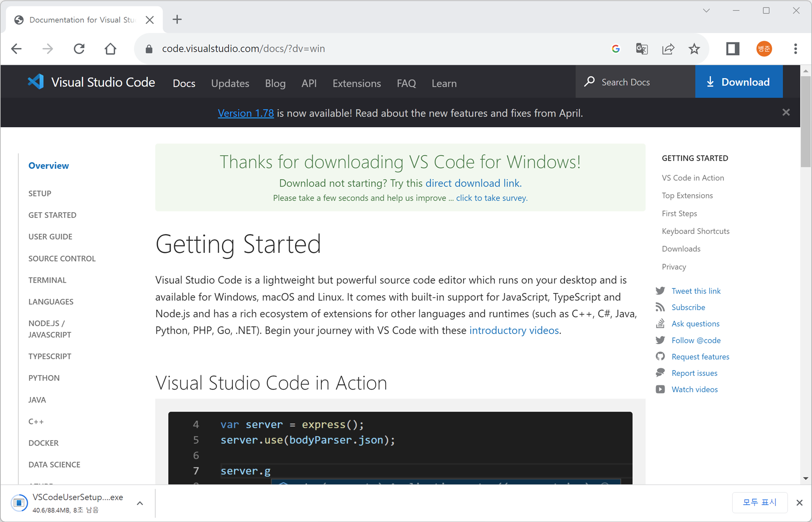This screenshot has height=522, width=812.
Task: Click the reload page icon
Action: [x=79, y=49]
